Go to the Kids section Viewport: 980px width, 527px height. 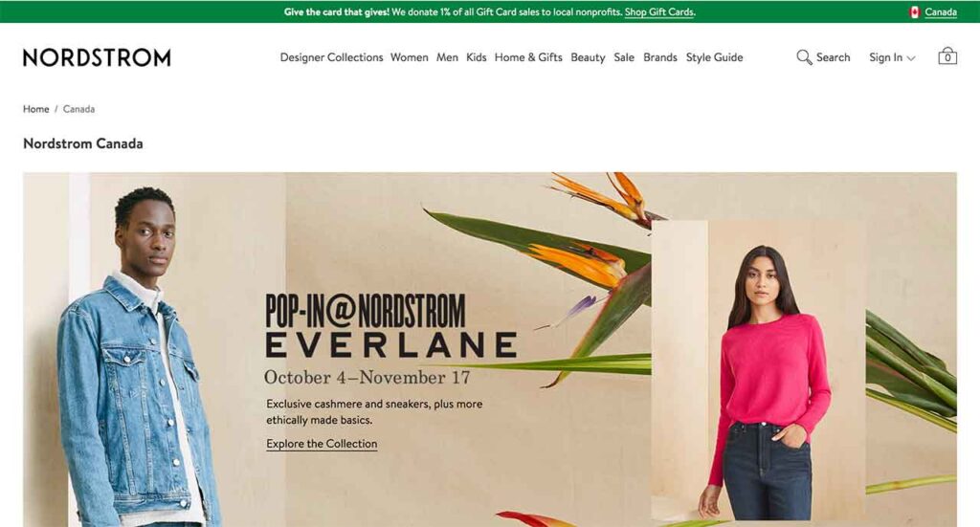477,57
